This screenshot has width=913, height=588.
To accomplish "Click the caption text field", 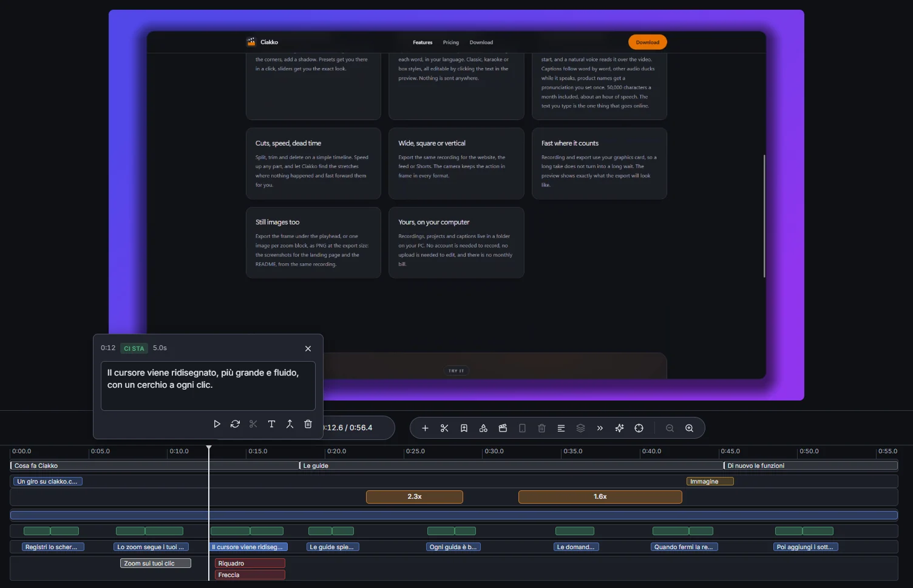I will coord(208,386).
